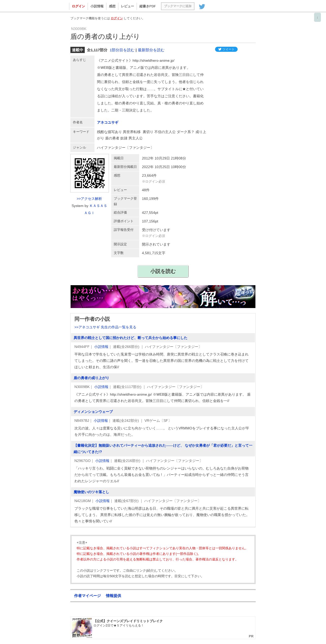Open アネコユサギ 先生の作品一覧を見る link
Screen dimensions: 326x644
tap(105, 327)
